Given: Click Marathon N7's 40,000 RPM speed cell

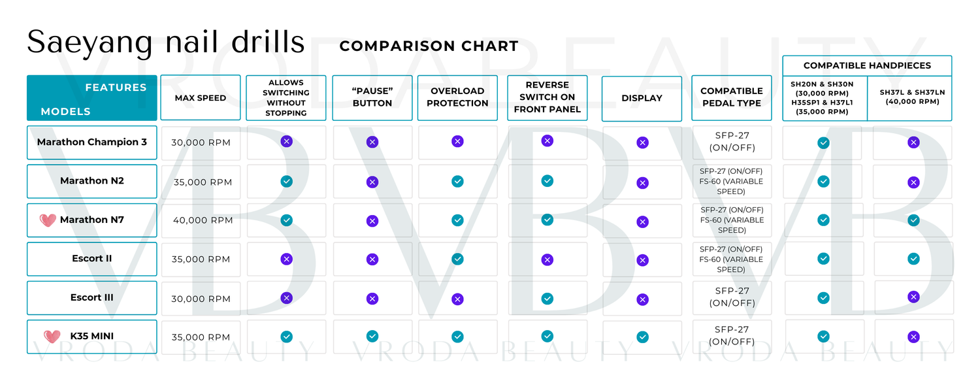Looking at the screenshot, I should tap(203, 220).
